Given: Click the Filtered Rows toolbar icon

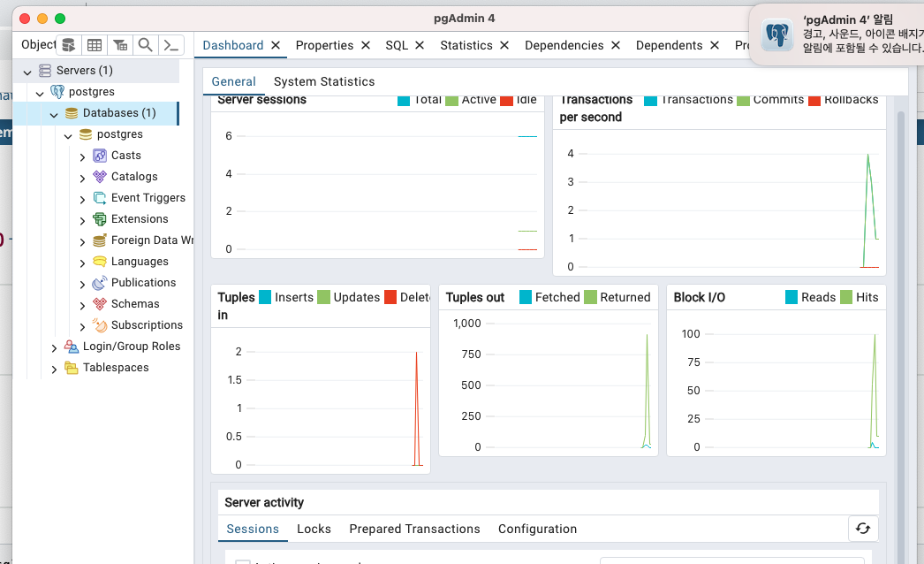Looking at the screenshot, I should 120,45.
